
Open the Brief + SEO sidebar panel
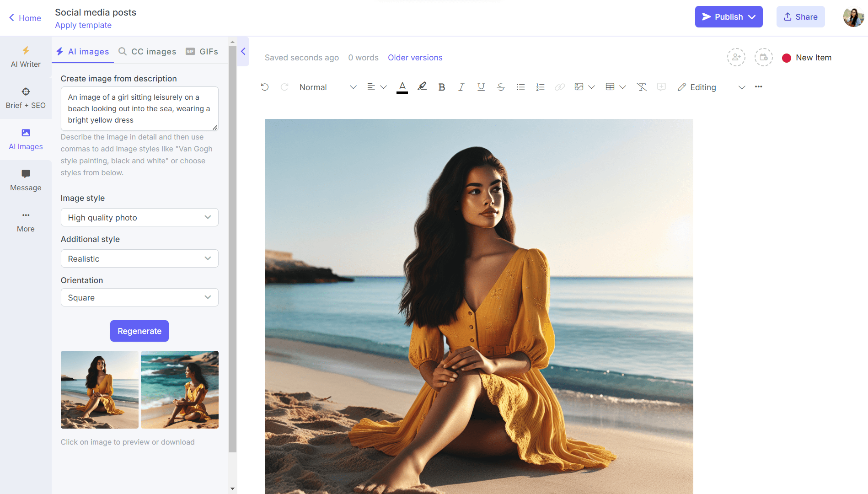[26, 97]
